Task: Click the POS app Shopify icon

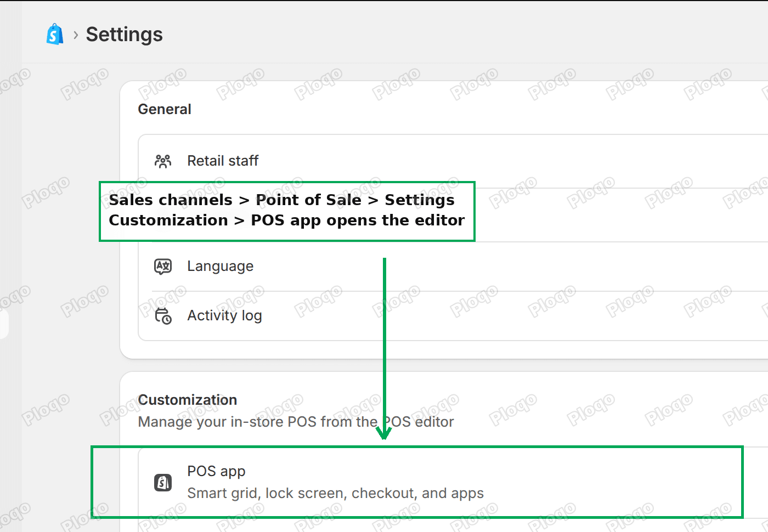Action: coord(163,483)
